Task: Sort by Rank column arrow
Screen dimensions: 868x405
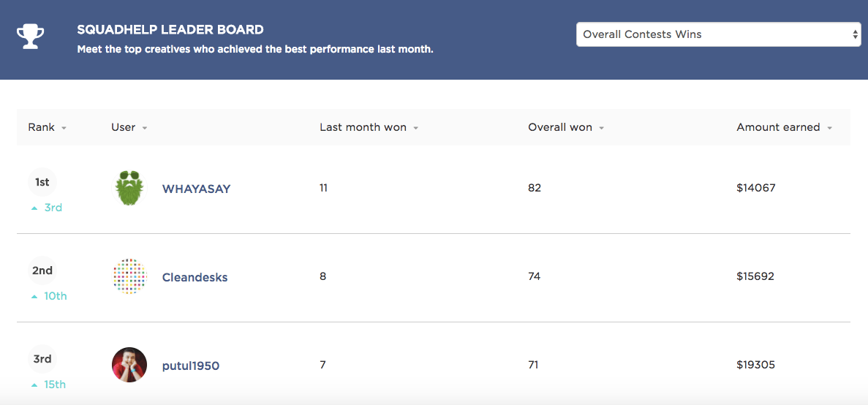Action: (64, 129)
